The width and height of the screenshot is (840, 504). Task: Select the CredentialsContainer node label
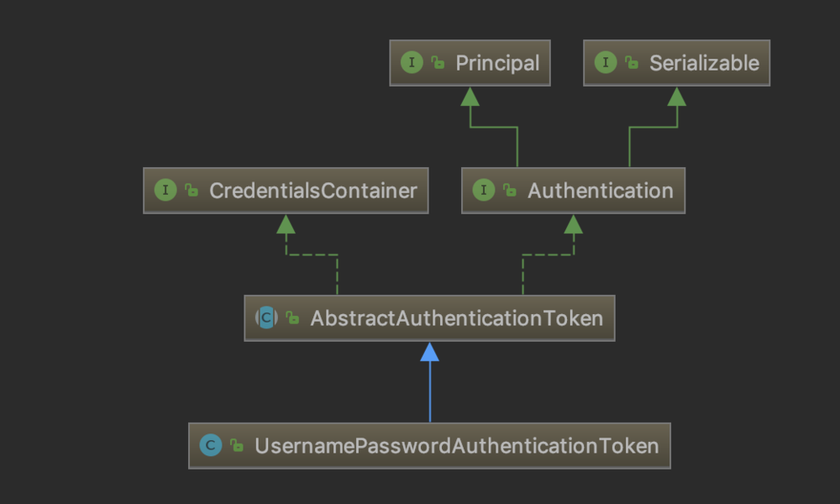tap(312, 191)
